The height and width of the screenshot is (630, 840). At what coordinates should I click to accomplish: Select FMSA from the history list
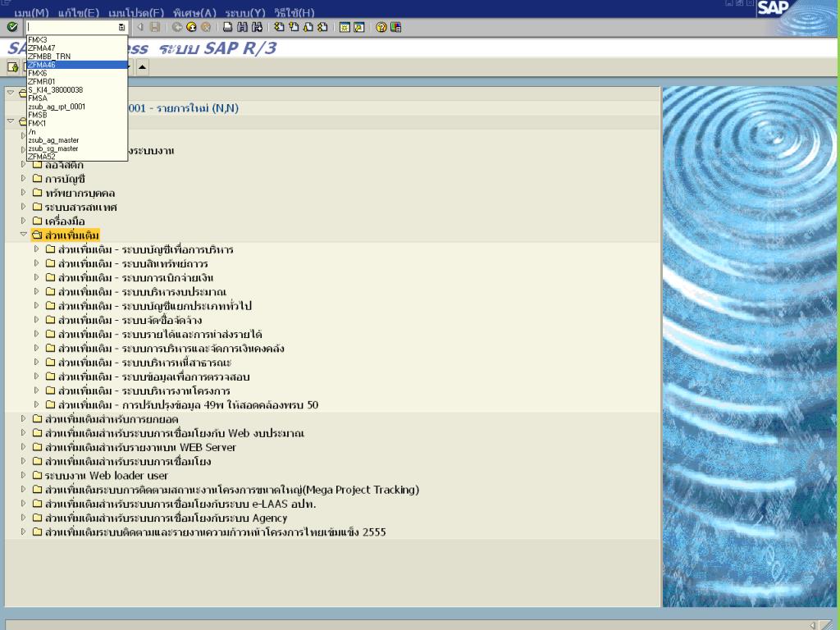[77, 98]
